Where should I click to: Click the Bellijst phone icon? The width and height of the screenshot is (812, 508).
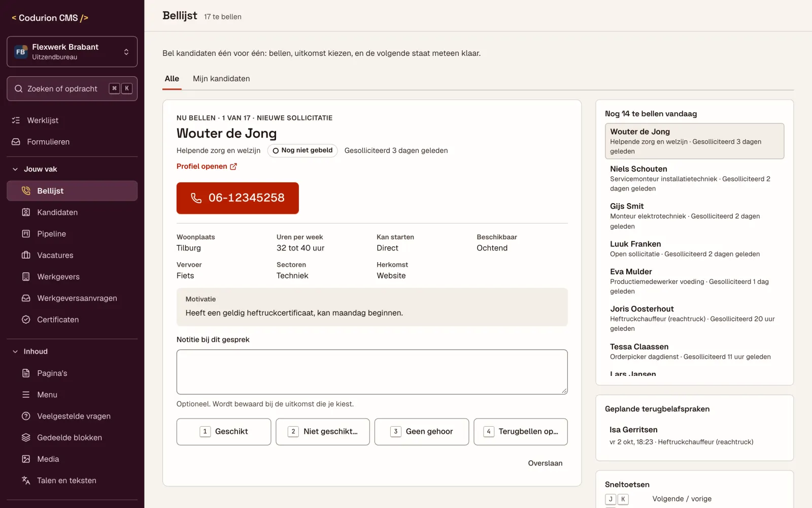26,191
